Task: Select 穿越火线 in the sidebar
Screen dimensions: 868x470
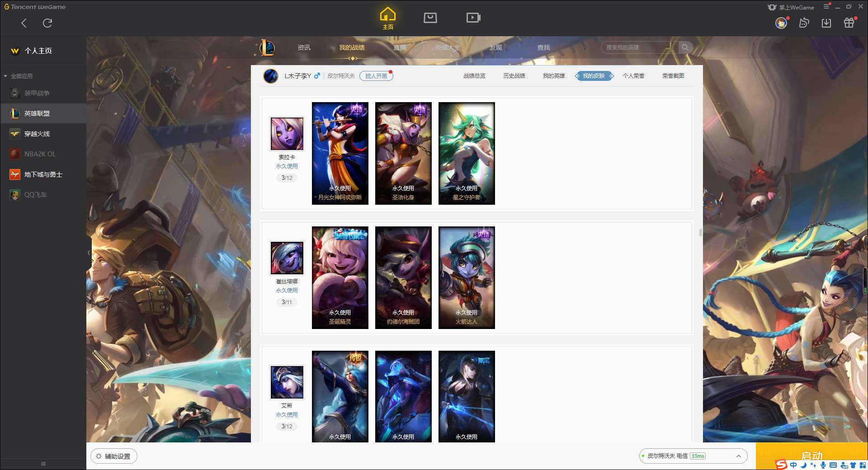Action: point(43,134)
